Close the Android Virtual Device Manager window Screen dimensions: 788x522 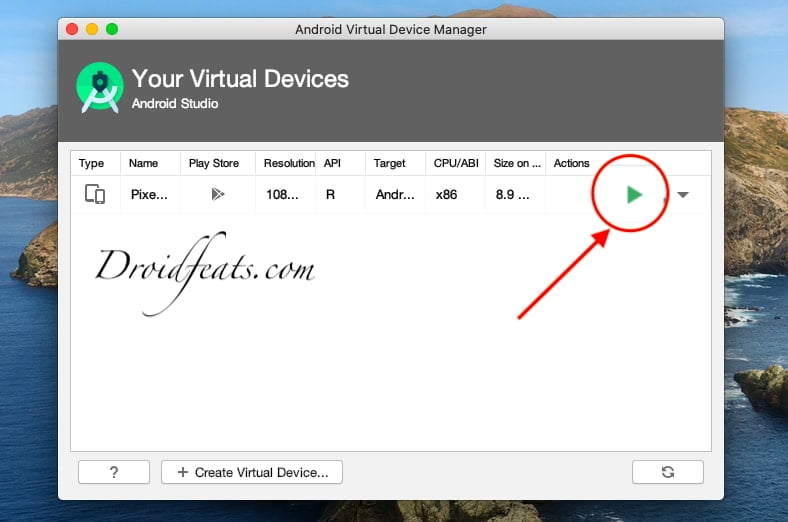tap(72, 29)
